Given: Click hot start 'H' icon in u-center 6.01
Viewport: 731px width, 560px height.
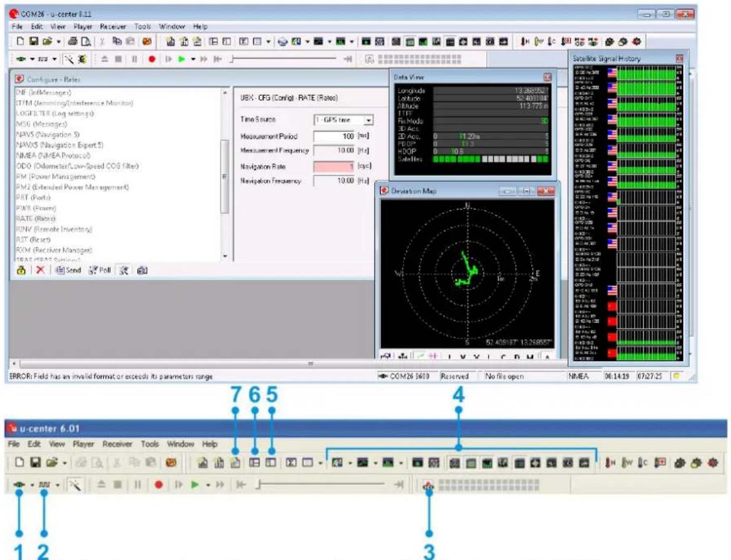Looking at the screenshot, I should (x=610, y=462).
